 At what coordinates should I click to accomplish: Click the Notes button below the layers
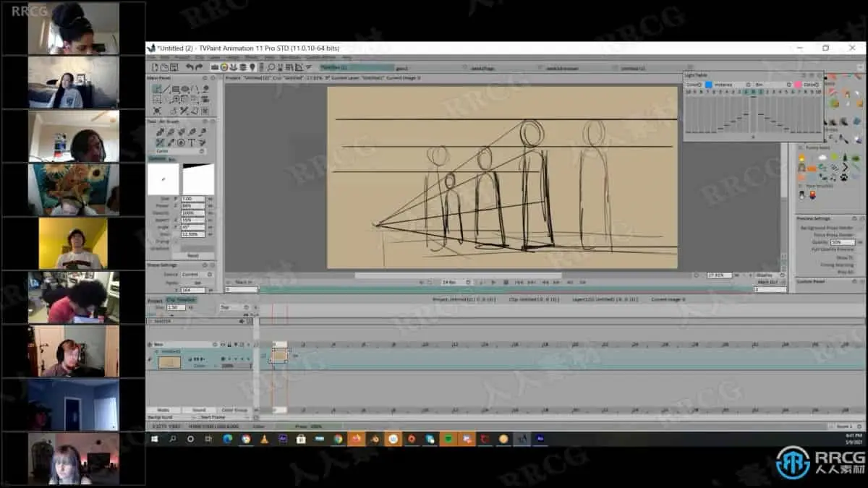[x=163, y=410]
